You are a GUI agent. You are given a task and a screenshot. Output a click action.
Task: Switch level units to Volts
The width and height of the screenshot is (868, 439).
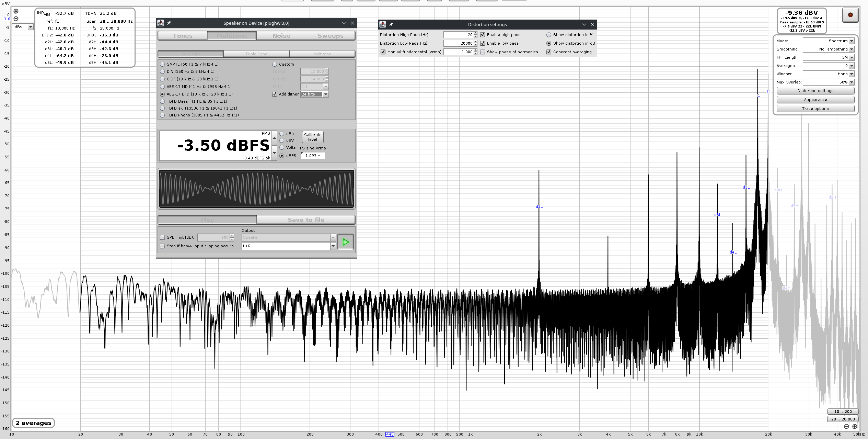click(282, 147)
